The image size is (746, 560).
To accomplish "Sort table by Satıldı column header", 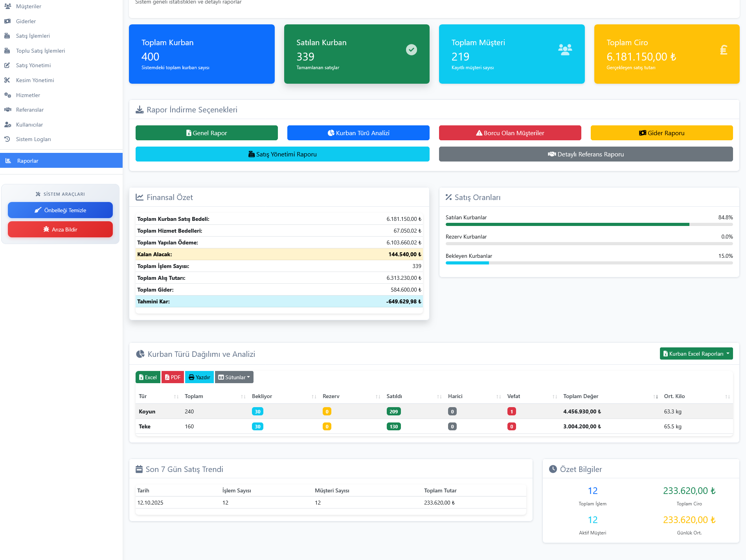I will pyautogui.click(x=394, y=396).
